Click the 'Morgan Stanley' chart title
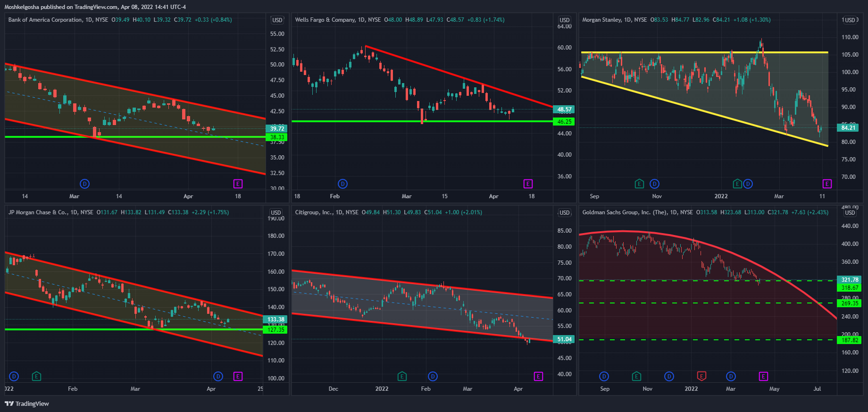 click(602, 20)
